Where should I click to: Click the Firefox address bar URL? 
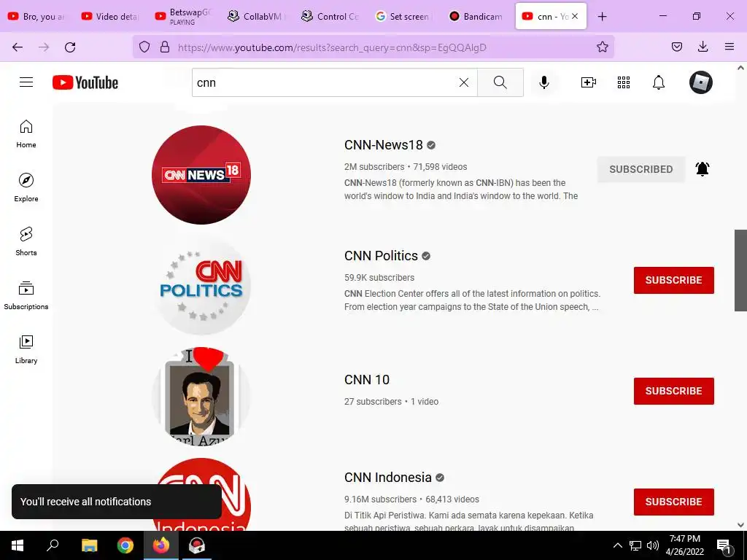click(332, 47)
